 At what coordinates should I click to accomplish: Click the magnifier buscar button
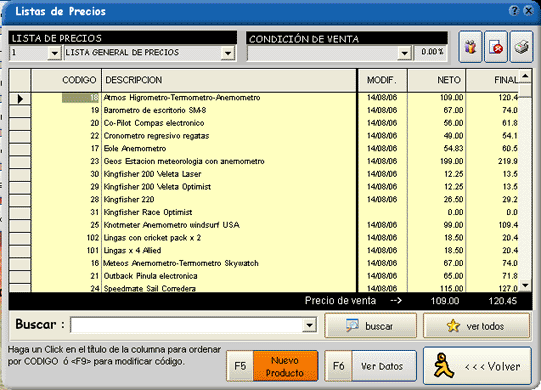pos(371,325)
